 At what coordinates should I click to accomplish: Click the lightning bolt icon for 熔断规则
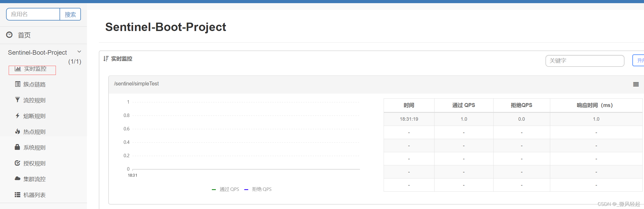pyautogui.click(x=17, y=116)
